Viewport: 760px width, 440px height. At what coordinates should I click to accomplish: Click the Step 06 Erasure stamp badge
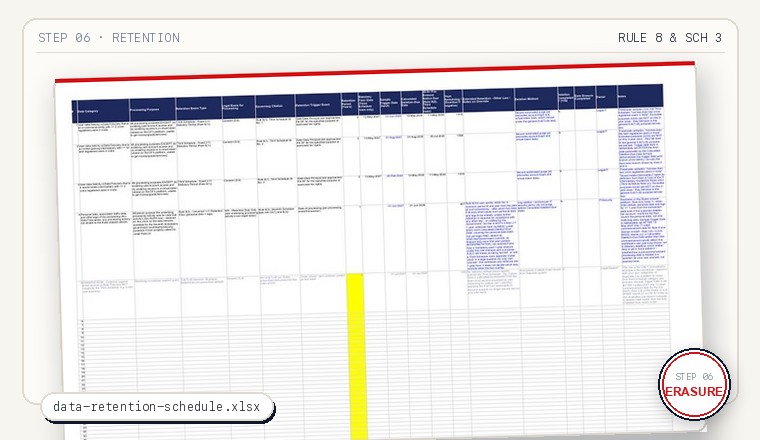(694, 384)
